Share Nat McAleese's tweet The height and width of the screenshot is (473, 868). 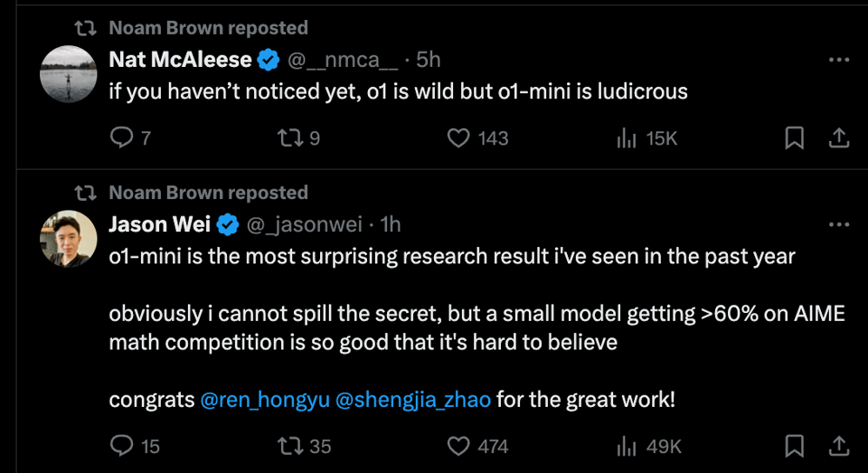(838, 137)
